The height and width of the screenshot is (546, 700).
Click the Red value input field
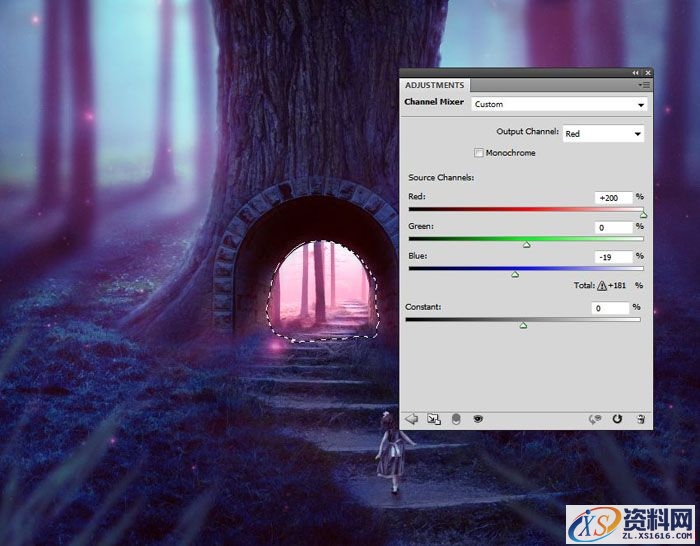point(612,198)
